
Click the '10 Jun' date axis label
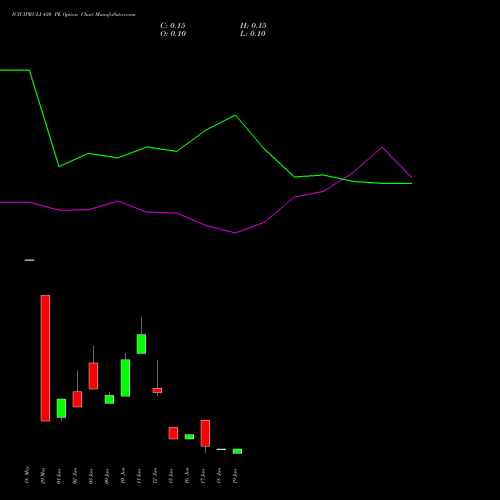coord(123,476)
